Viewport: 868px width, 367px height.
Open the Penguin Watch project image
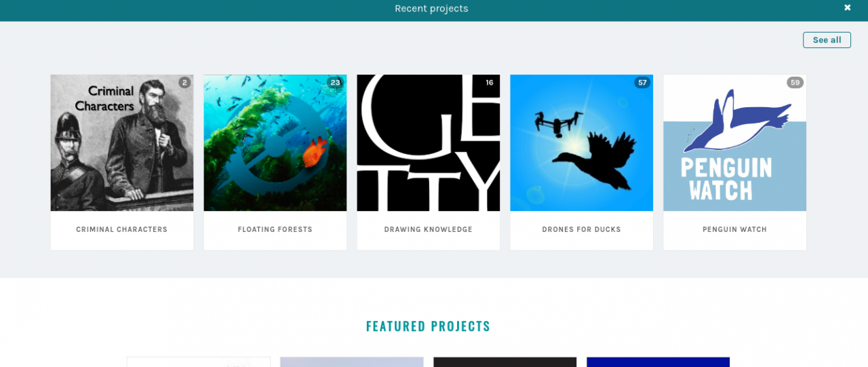click(x=735, y=142)
